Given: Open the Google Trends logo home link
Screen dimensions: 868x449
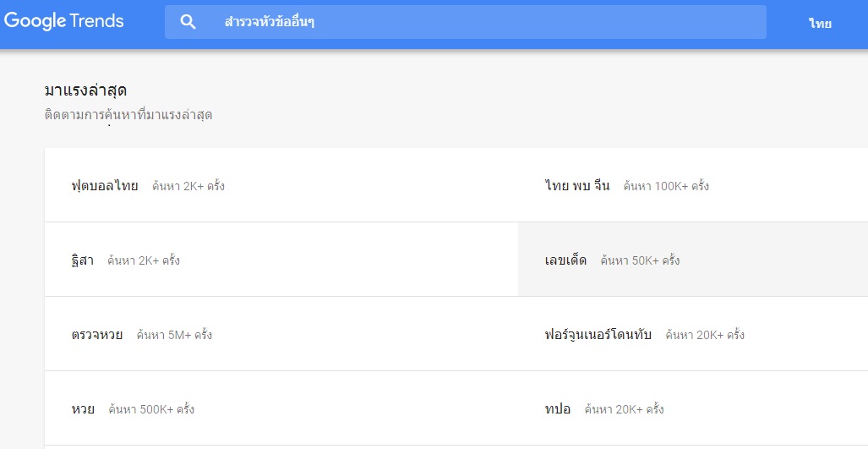Looking at the screenshot, I should (63, 22).
